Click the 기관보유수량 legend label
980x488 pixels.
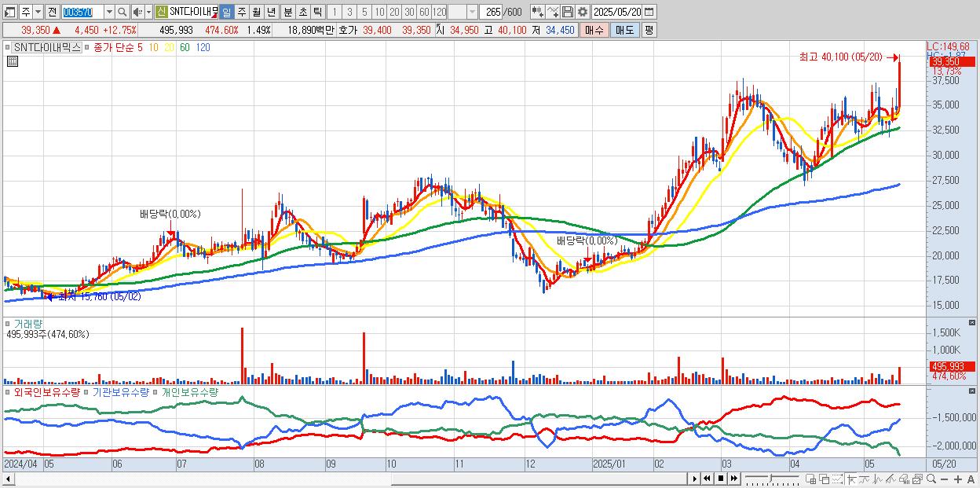click(121, 391)
